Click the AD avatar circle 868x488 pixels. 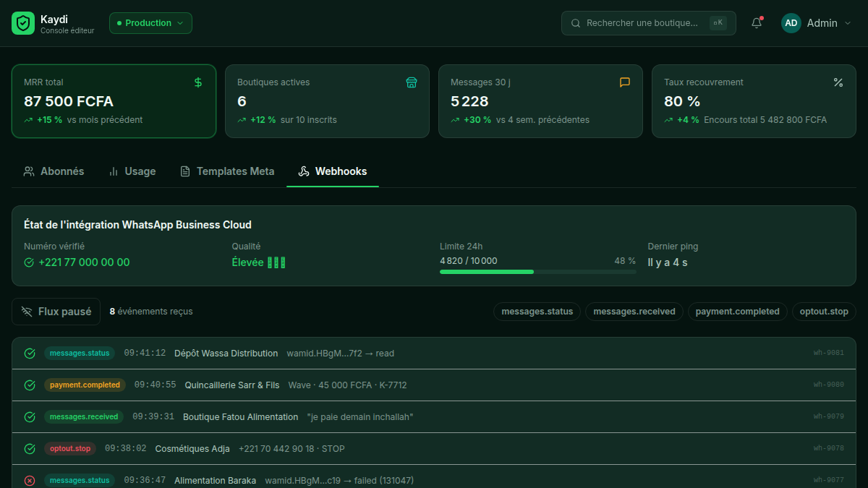[x=791, y=23]
